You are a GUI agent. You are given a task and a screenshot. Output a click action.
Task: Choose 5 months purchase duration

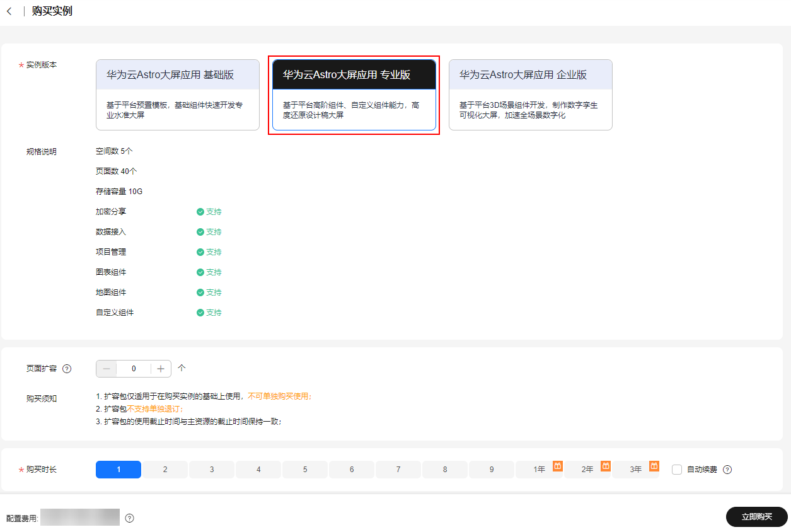[x=305, y=470]
